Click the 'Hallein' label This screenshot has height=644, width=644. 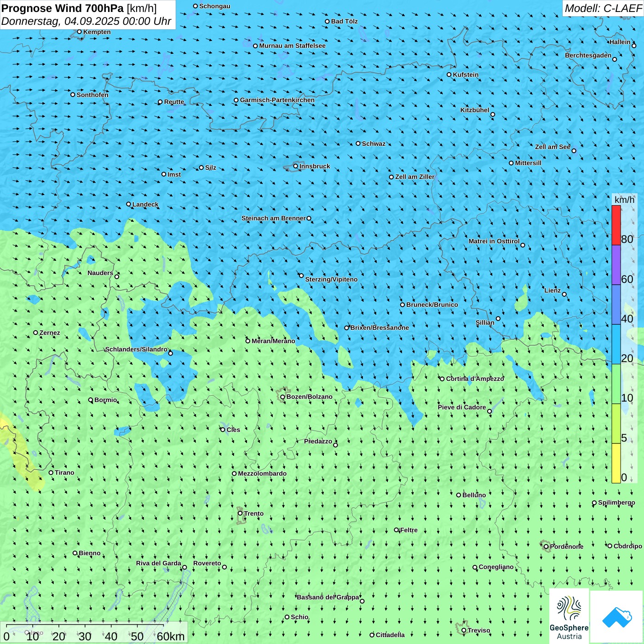(620, 42)
